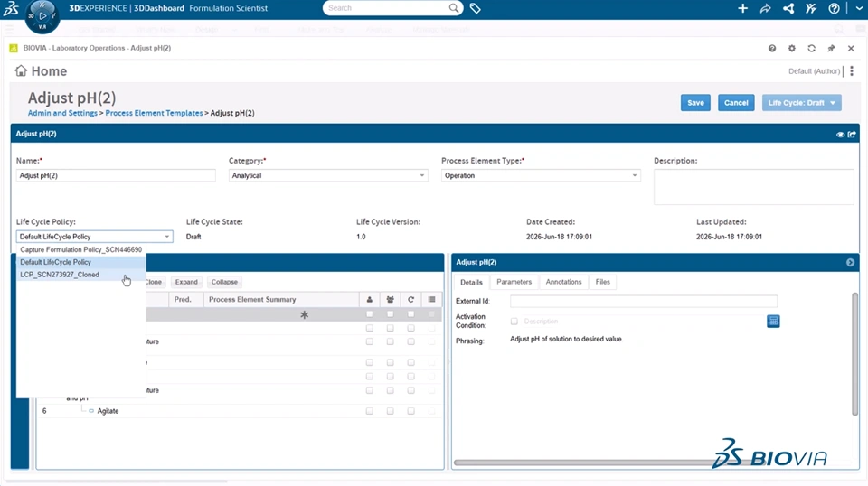Click the Cancel button
This screenshot has height=486, width=868.
point(736,103)
